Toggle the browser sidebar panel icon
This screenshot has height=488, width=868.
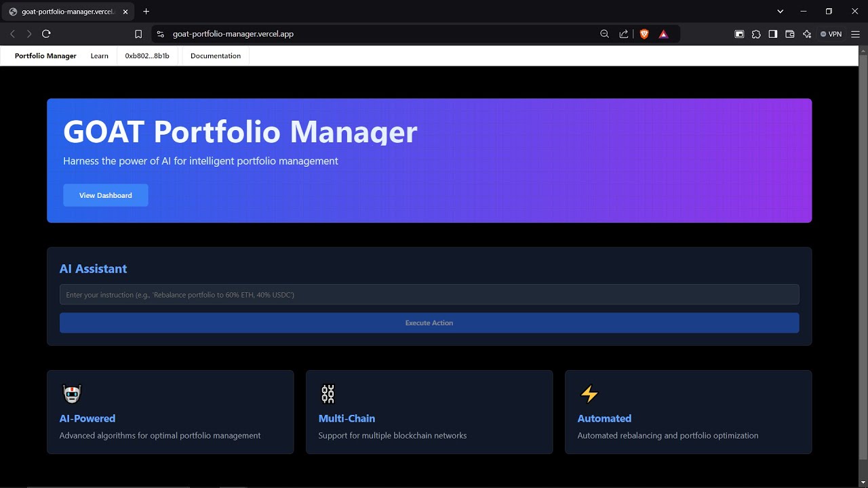point(773,34)
